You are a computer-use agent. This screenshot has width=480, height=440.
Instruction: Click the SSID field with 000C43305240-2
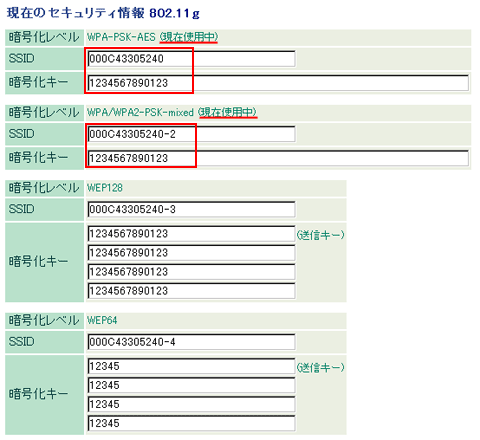click(x=191, y=134)
